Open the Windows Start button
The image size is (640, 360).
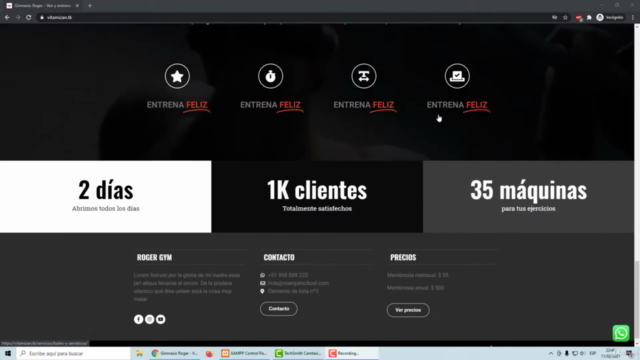(x=8, y=353)
